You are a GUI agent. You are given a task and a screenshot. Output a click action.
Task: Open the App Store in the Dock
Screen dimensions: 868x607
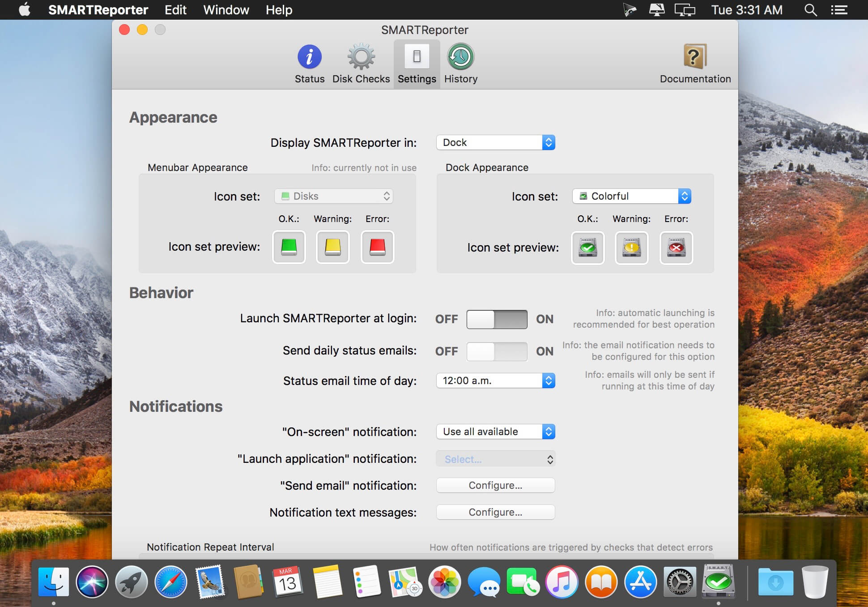pyautogui.click(x=641, y=582)
